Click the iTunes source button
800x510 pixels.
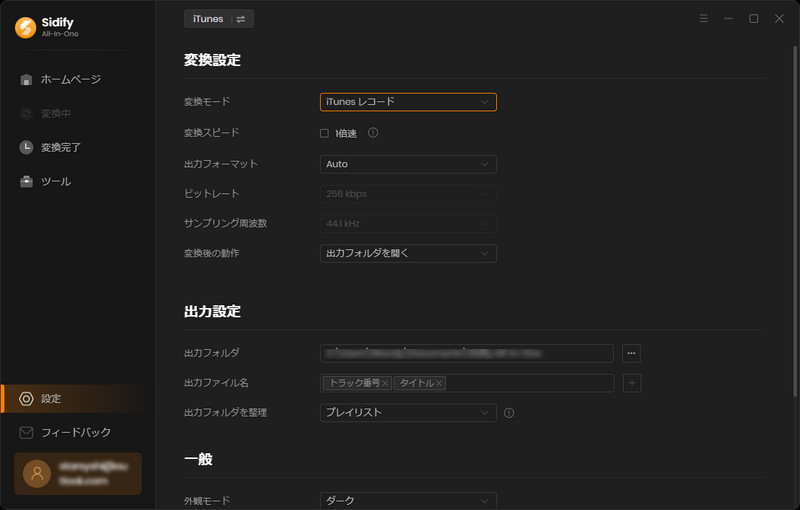point(219,19)
